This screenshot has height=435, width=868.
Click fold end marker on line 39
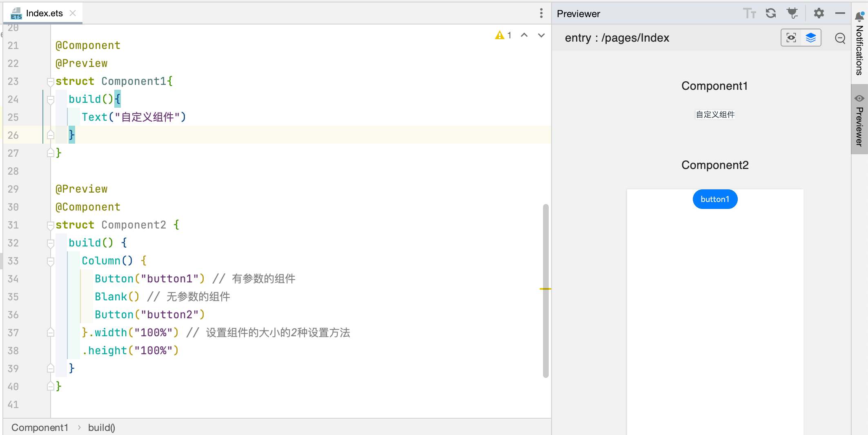(51, 368)
